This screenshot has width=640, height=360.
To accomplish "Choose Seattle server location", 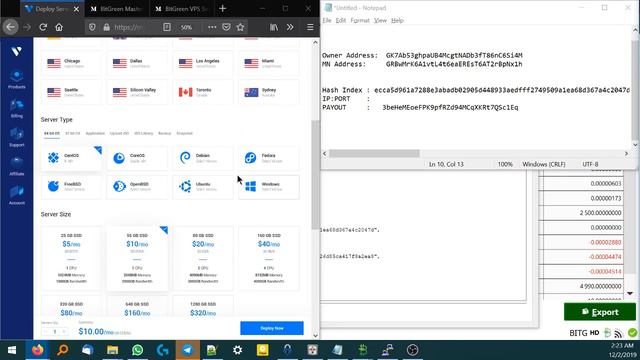I will (71, 92).
